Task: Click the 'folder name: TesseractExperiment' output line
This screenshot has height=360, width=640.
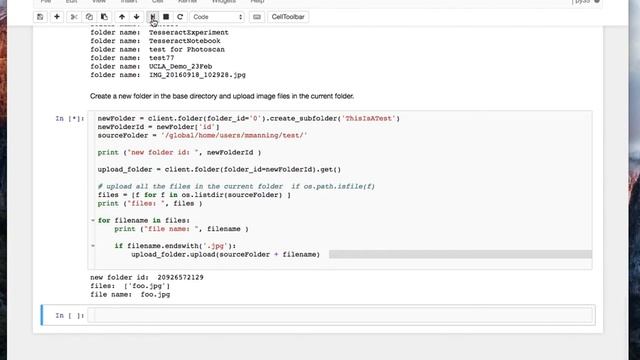Action: [159, 32]
